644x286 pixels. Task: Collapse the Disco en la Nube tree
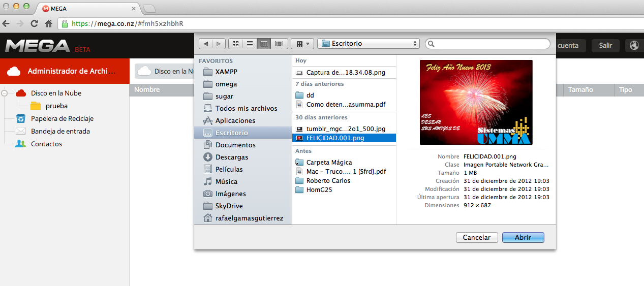tap(5, 93)
